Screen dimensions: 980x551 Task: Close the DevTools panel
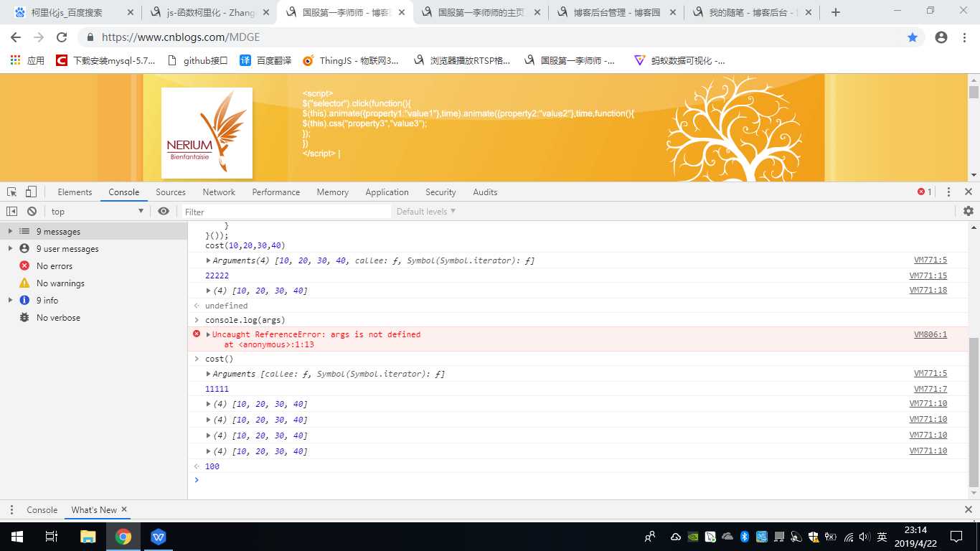(x=968, y=192)
